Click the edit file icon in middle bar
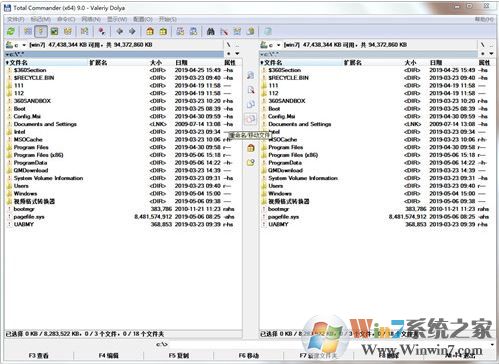 point(251,90)
